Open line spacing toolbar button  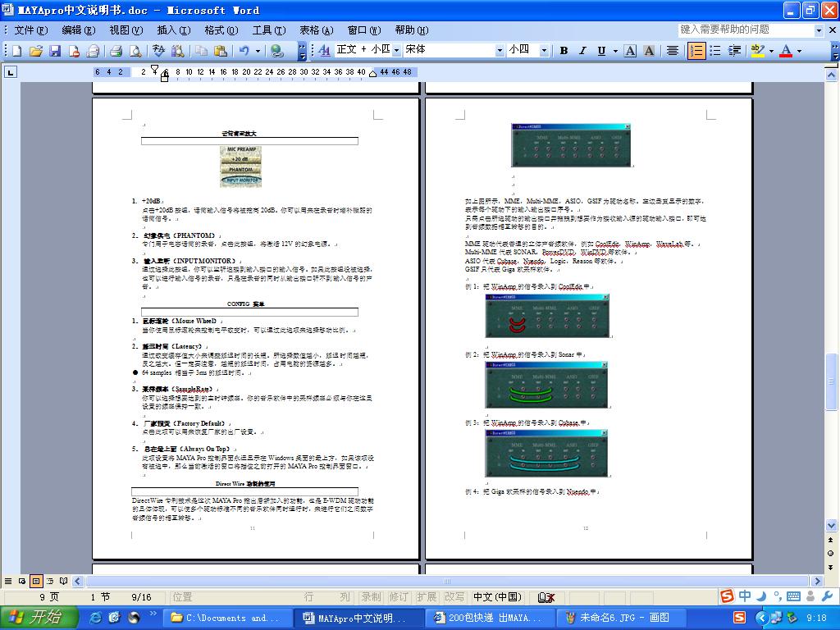coord(734,51)
